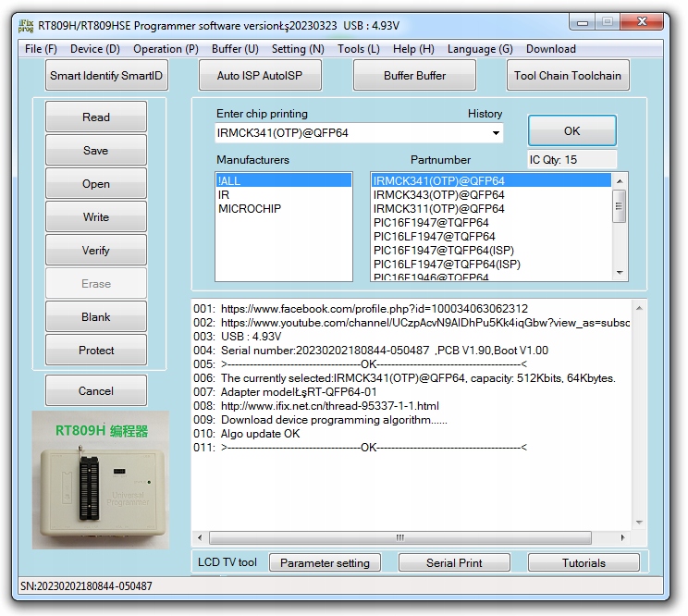The width and height of the screenshot is (688, 616).
Task: Click Partnumber list scroll down arrow
Action: tap(620, 273)
